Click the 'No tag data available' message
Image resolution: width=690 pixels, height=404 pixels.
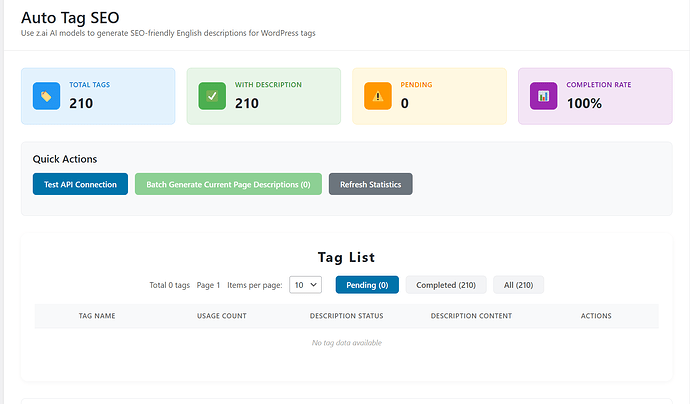pos(347,343)
